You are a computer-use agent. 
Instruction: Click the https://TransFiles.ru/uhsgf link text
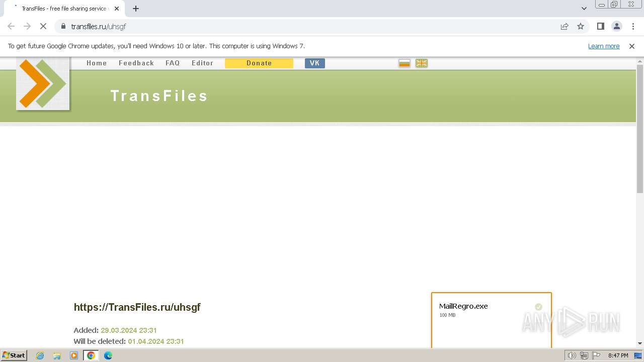click(137, 307)
